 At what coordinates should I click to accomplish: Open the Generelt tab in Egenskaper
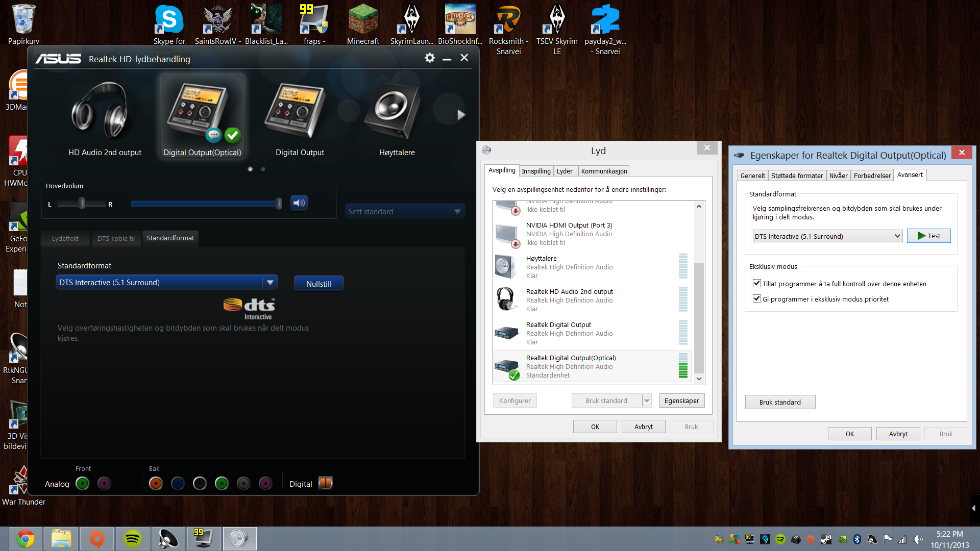pyautogui.click(x=752, y=176)
